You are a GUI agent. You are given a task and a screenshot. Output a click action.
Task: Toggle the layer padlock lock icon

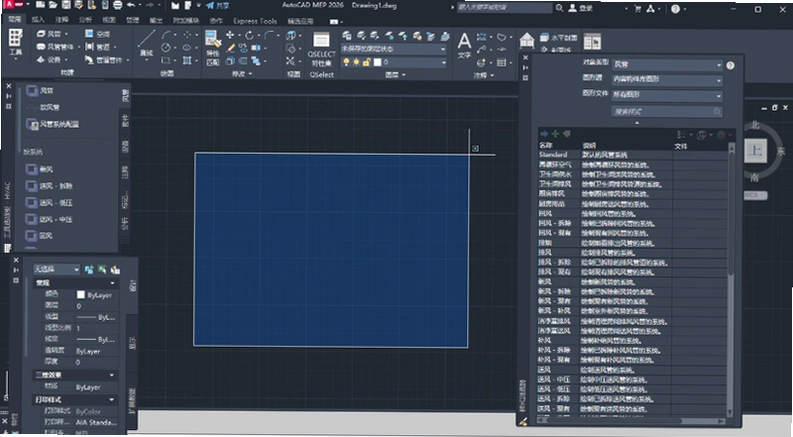pyautogui.click(x=367, y=62)
